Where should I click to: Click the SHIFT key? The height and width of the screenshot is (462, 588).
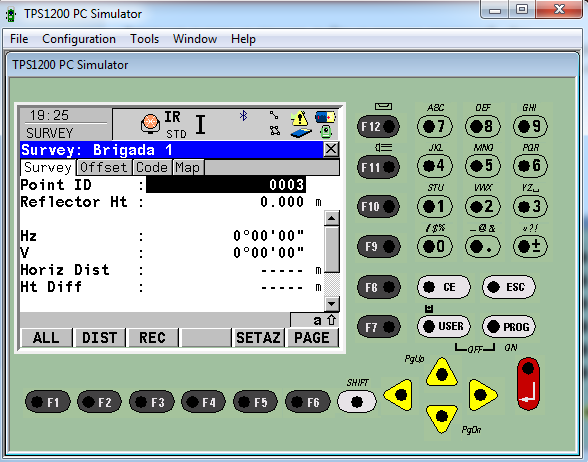tap(357, 401)
